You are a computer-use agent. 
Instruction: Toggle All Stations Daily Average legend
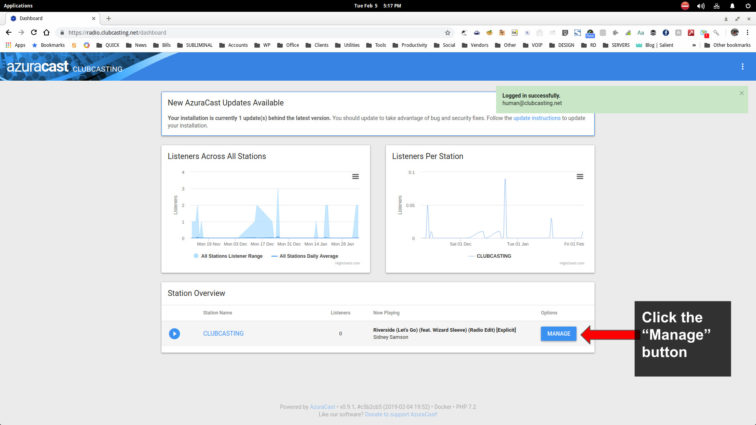tap(305, 256)
